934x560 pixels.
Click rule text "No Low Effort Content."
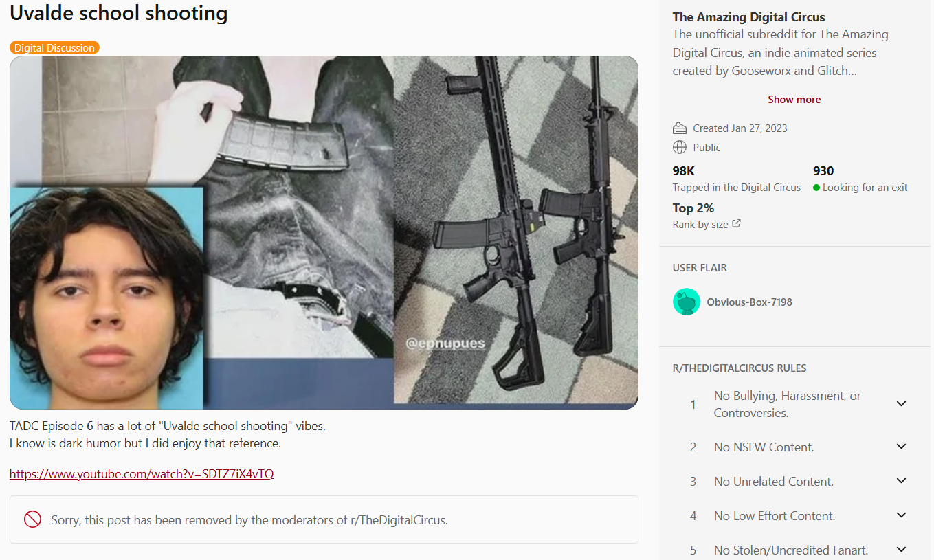[775, 516]
